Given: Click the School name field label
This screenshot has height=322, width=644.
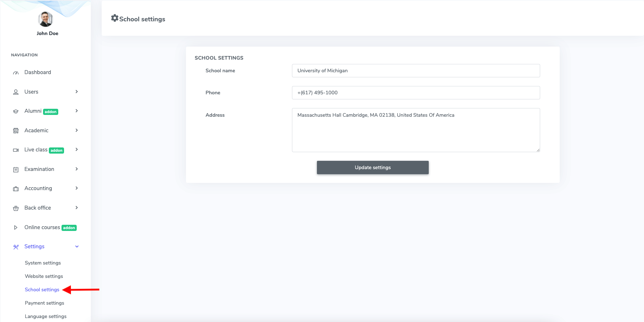Looking at the screenshot, I should [x=220, y=71].
